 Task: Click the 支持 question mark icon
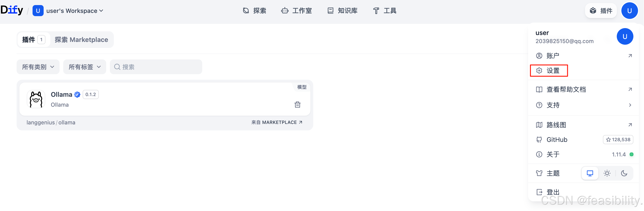[x=539, y=105]
